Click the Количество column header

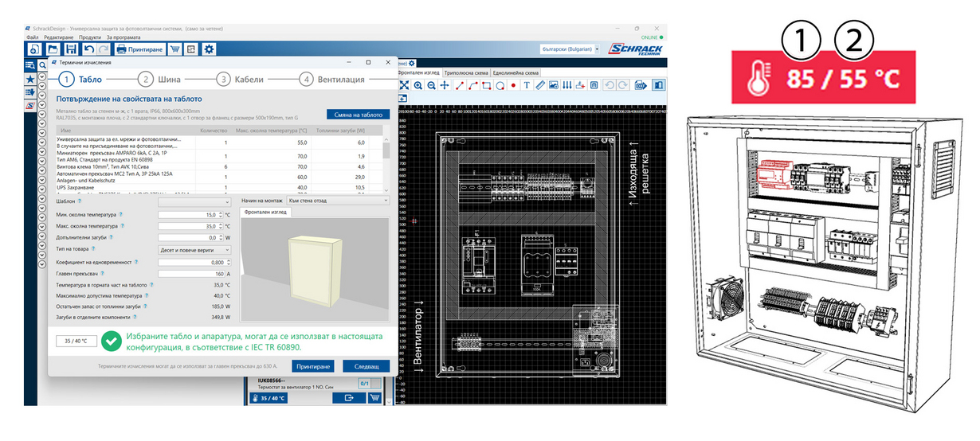point(214,131)
